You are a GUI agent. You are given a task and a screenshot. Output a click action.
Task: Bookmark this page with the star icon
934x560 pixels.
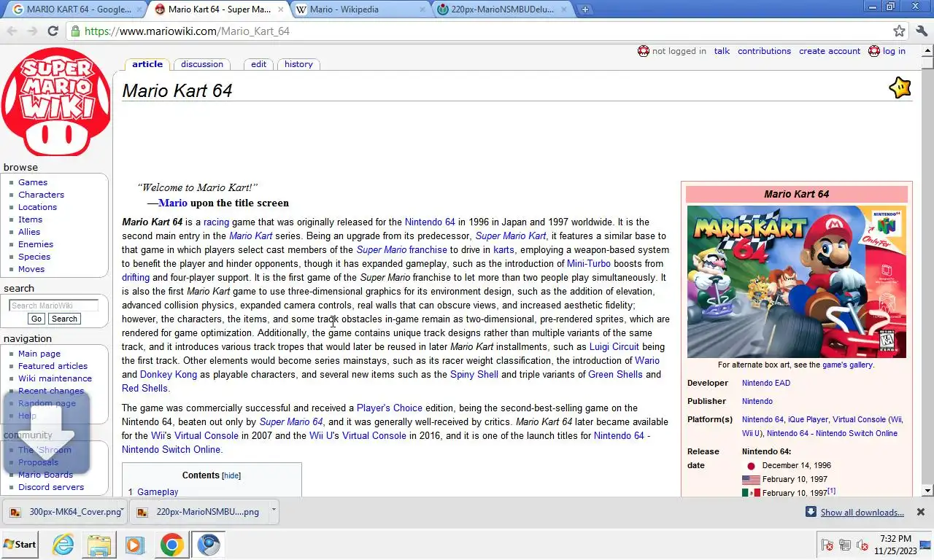tap(900, 31)
